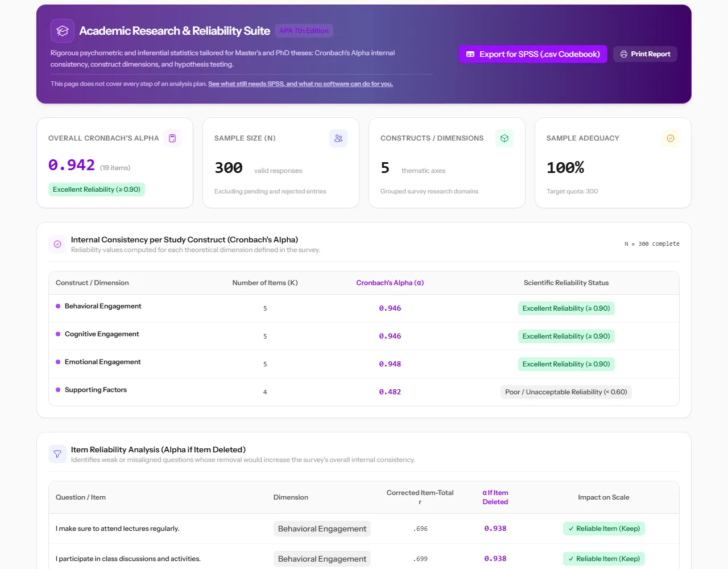Click Reliable Item (Keep) badge for attend lectures
This screenshot has height=569, width=728.
(604, 529)
